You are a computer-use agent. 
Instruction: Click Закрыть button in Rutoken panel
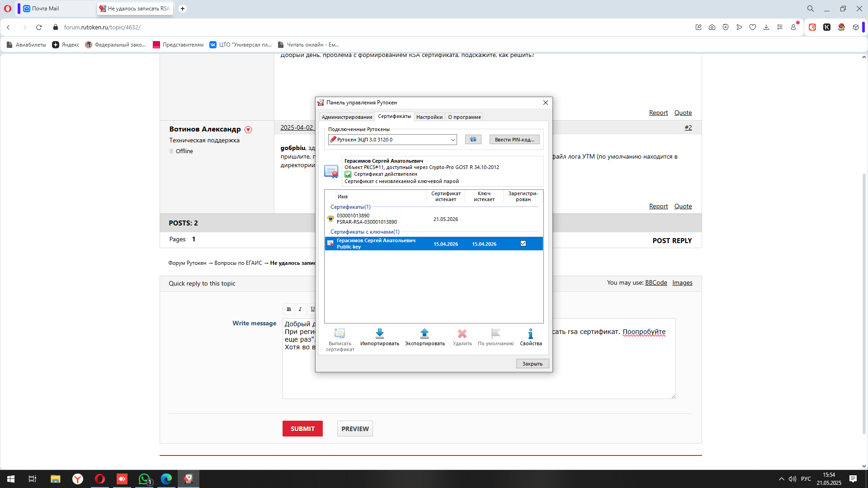[533, 364]
